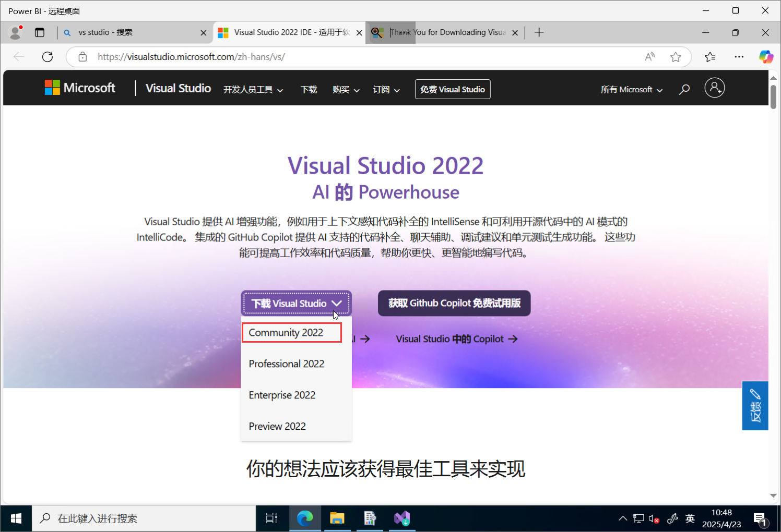781x532 pixels.
Task: Click the Edge profile avatar icon
Action: tap(16, 32)
